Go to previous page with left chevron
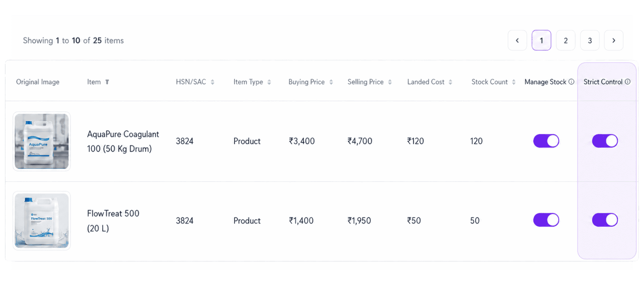 click(x=517, y=40)
